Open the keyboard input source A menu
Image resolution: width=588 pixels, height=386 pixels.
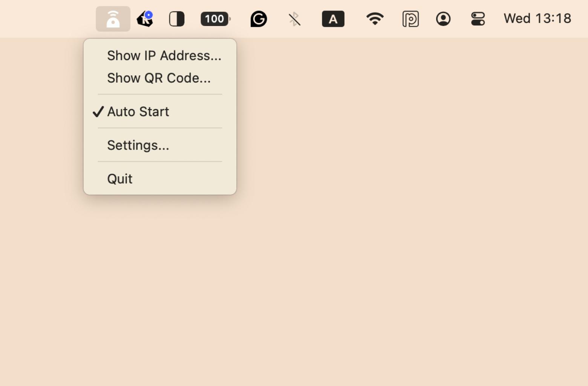[x=333, y=19]
